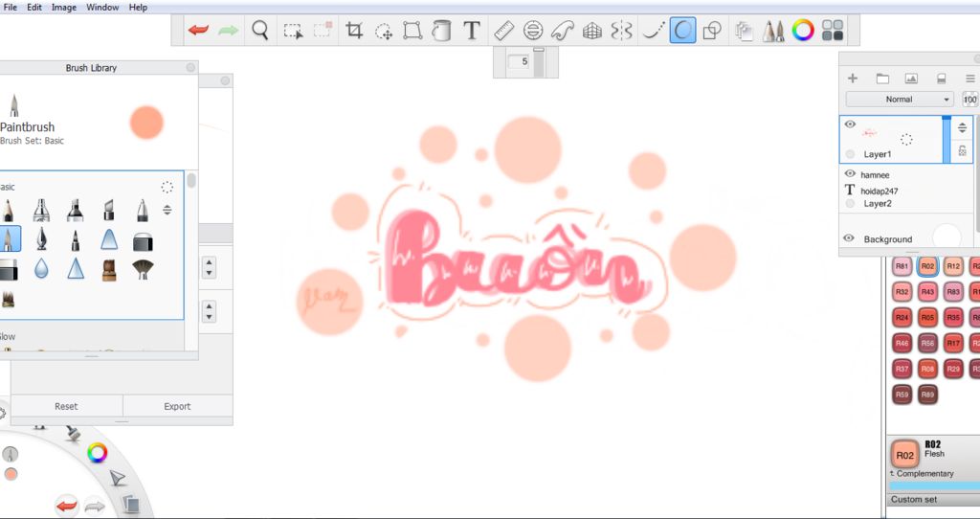Select the highlighted Predictive Stroke tool
The width and height of the screenshot is (980, 519).
click(x=682, y=30)
